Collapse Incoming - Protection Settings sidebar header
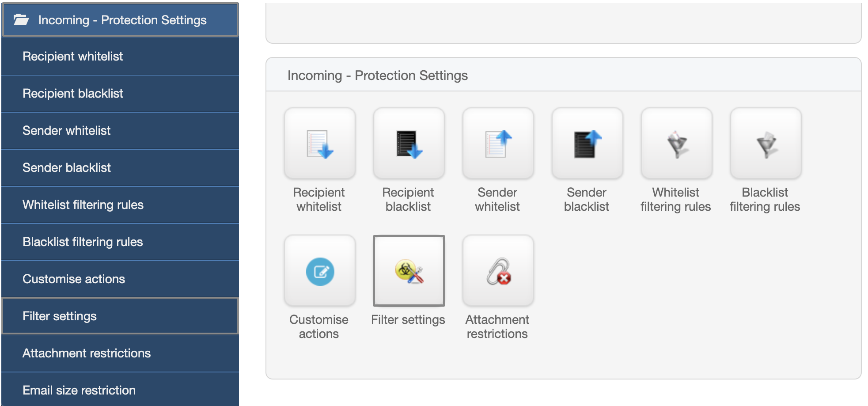The height and width of the screenshot is (406, 868). point(120,20)
